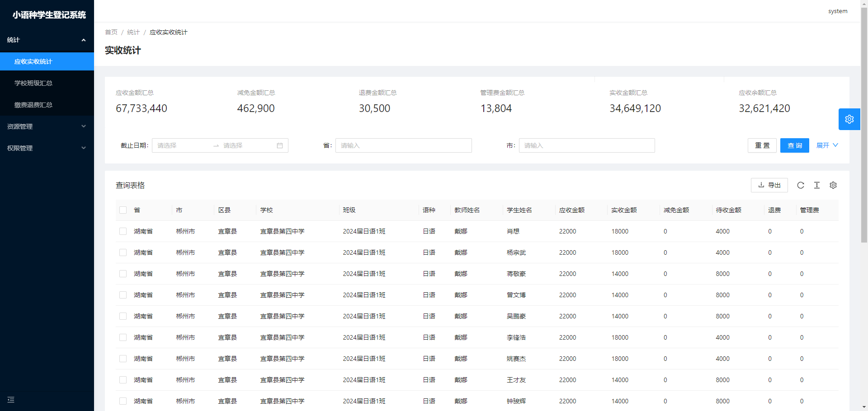Click the start date 请选择 field

[x=182, y=145]
